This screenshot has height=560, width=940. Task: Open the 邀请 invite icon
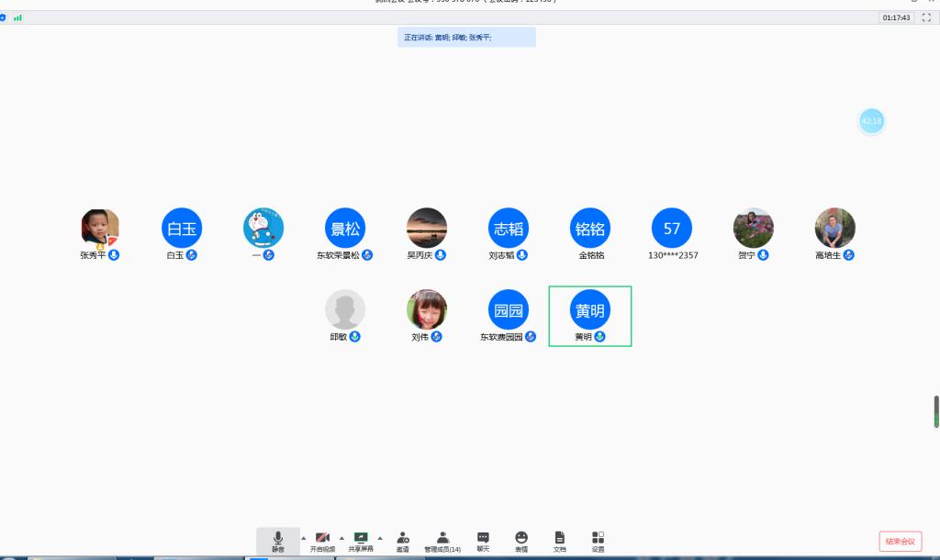pyautogui.click(x=402, y=541)
